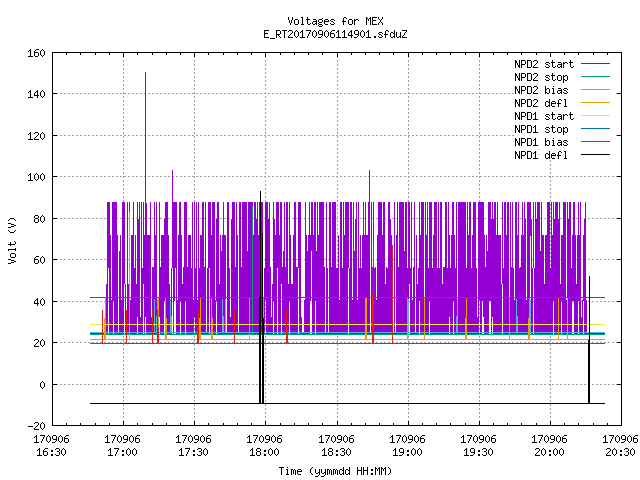
Task: Click the 40 y-axis tick label
Action: 39,302
